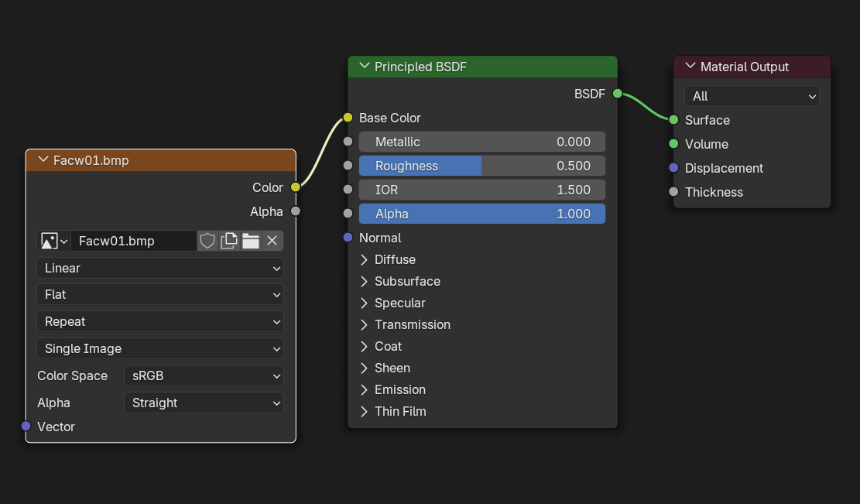
Task: Collapse the Principled BSDF node
Action: tap(365, 67)
